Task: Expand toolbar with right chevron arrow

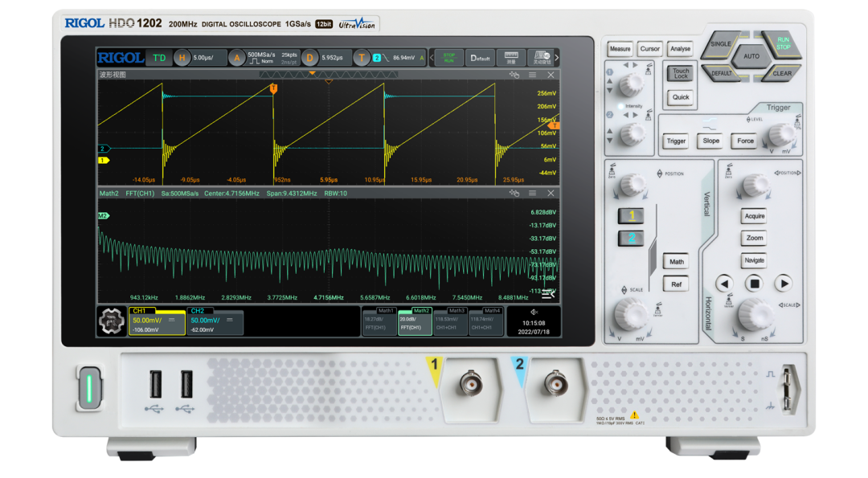Action: click(556, 58)
